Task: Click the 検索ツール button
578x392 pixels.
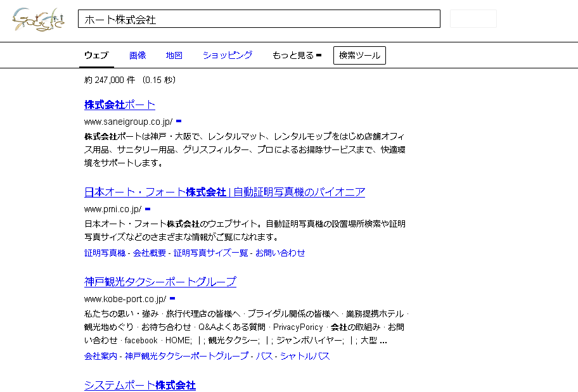Action: point(359,55)
